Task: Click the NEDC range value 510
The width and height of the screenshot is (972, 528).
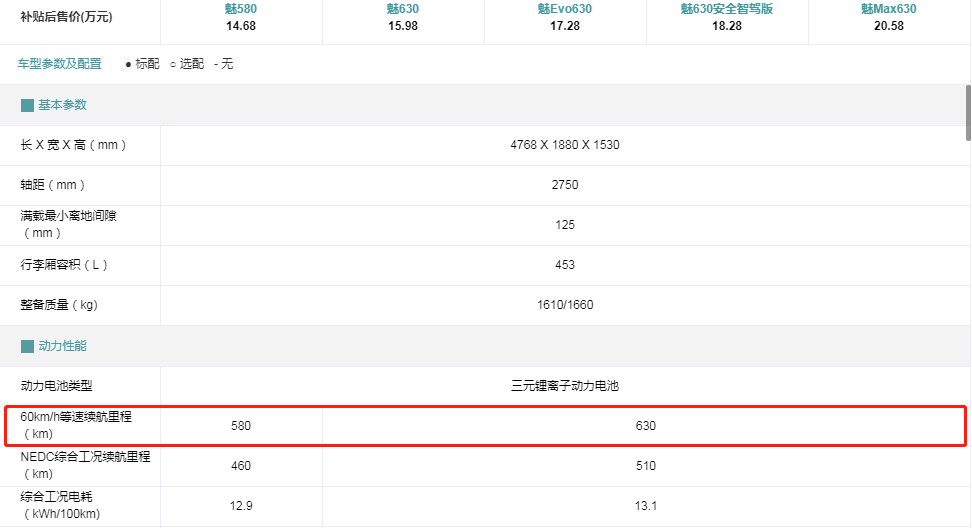Action: pyautogui.click(x=645, y=466)
